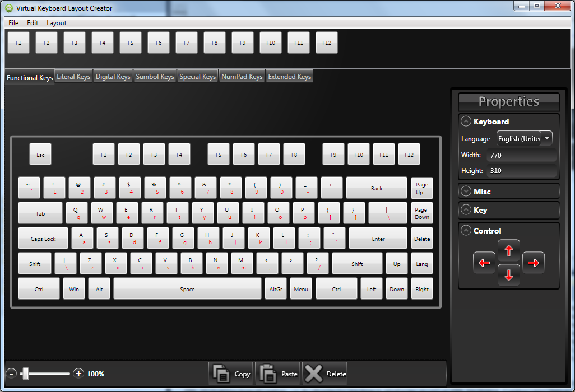Switch to the Literal Keys tab
Screen dimensions: 575x392
pyautogui.click(x=73, y=77)
